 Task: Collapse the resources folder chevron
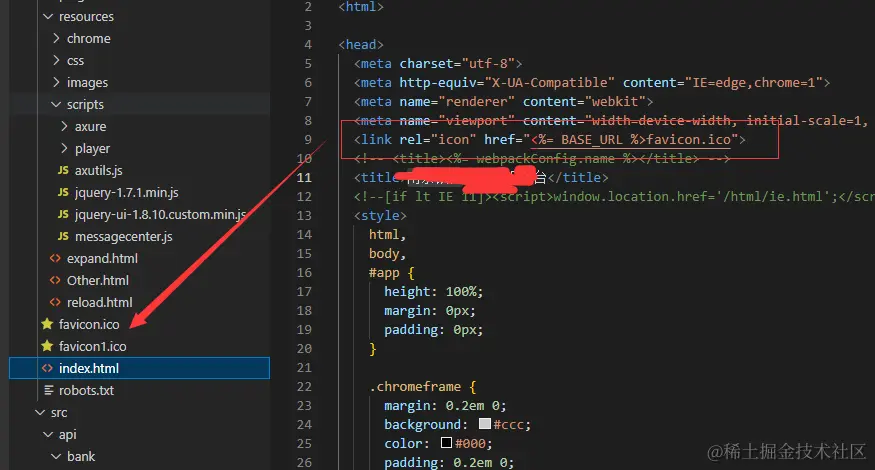48,17
